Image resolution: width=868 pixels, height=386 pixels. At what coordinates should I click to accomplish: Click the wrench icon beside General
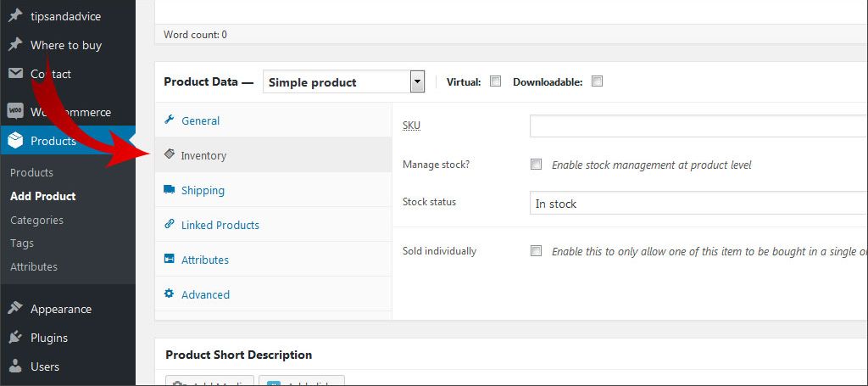[169, 120]
